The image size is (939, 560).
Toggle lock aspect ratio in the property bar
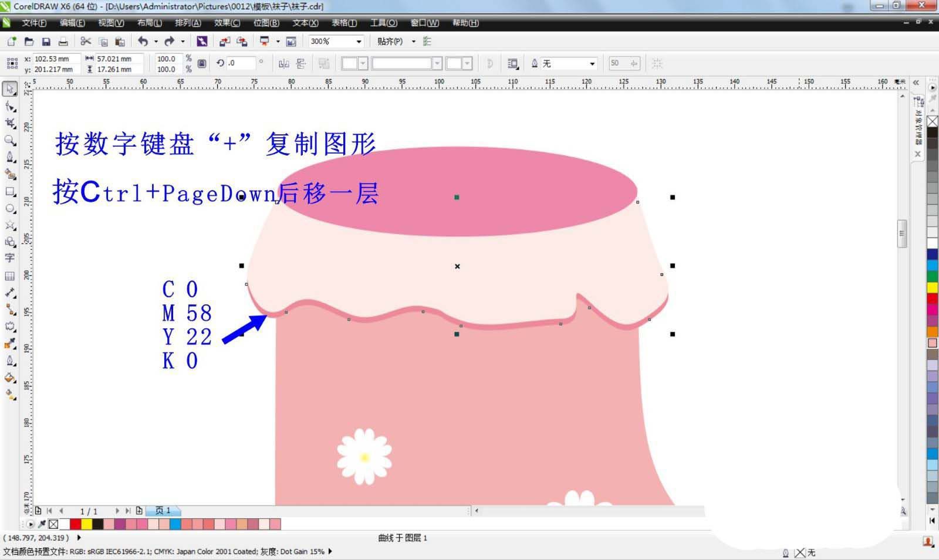coord(201,62)
